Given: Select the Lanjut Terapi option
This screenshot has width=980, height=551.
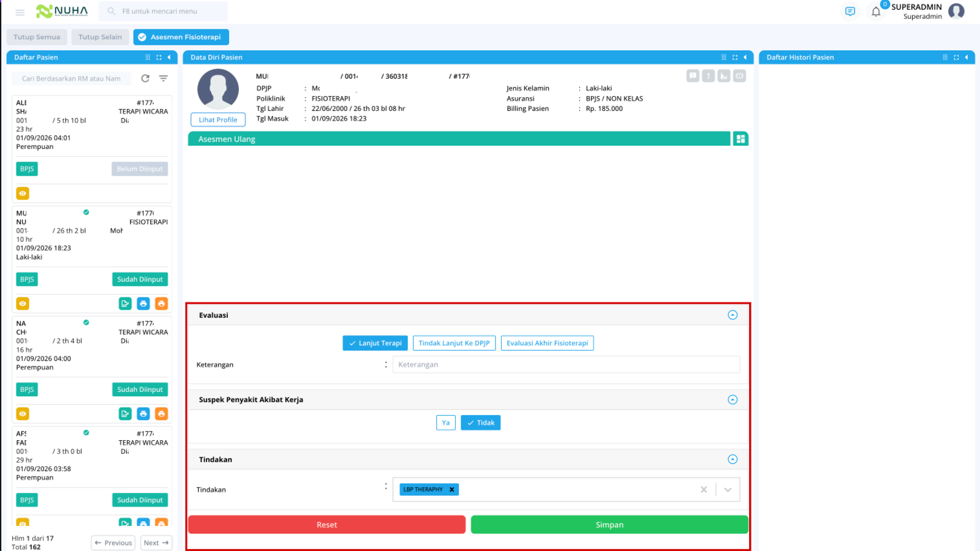Looking at the screenshot, I should (x=375, y=343).
